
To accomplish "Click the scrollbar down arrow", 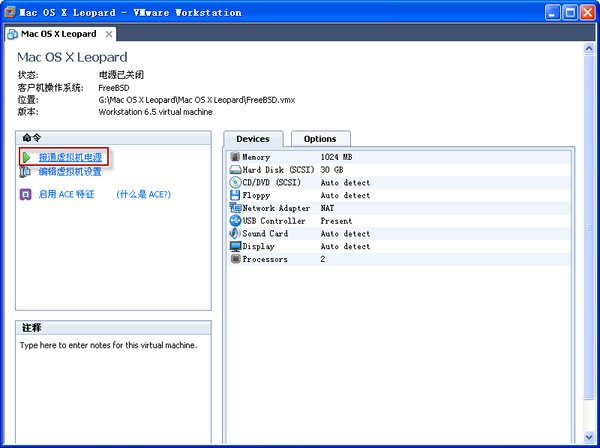I will (x=589, y=437).
